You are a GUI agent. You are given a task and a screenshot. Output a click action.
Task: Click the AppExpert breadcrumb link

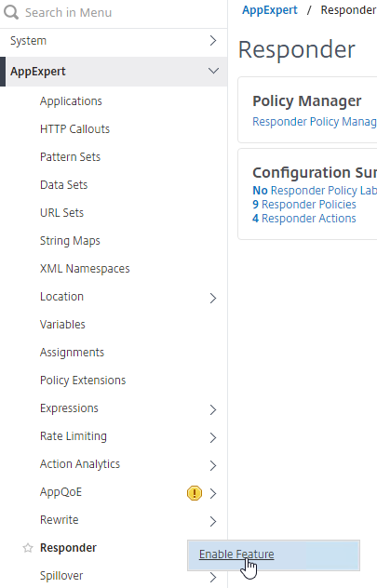tap(270, 10)
